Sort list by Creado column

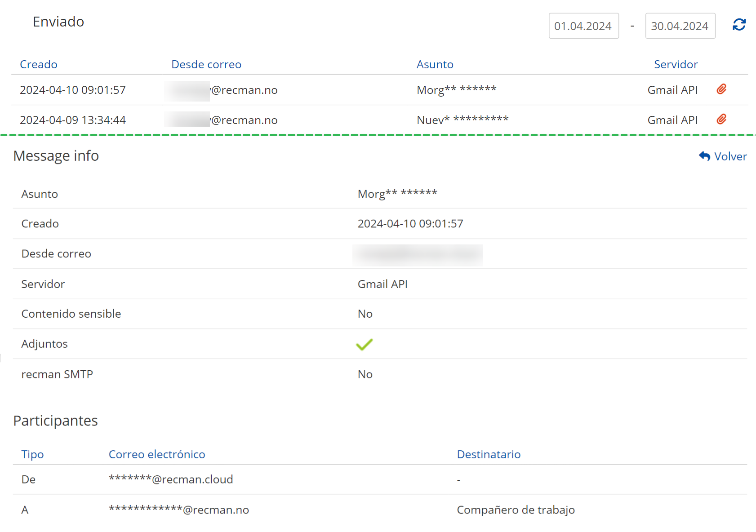tap(39, 64)
